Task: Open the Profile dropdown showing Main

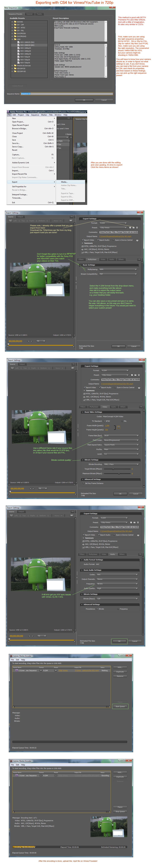Action: tap(121, 449)
